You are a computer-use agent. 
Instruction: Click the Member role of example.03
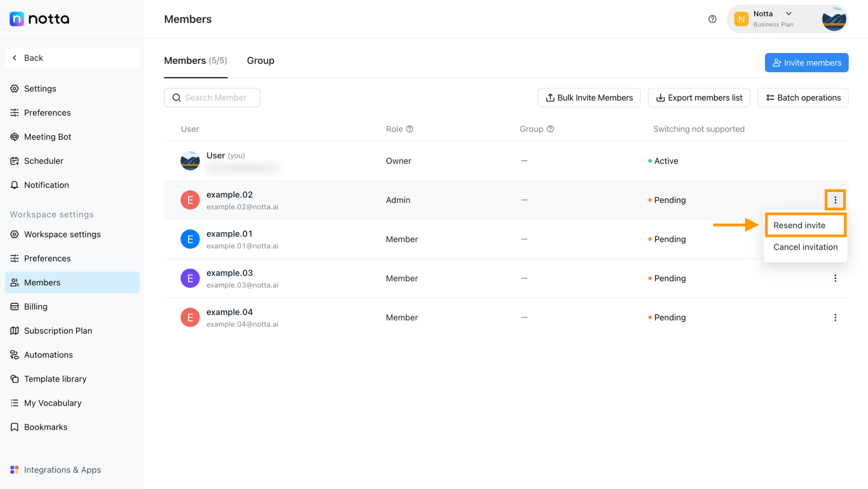point(402,279)
